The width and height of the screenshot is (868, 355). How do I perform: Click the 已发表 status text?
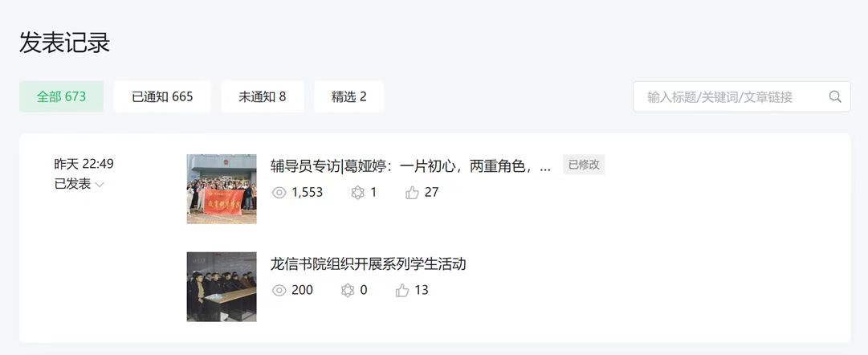coord(72,185)
